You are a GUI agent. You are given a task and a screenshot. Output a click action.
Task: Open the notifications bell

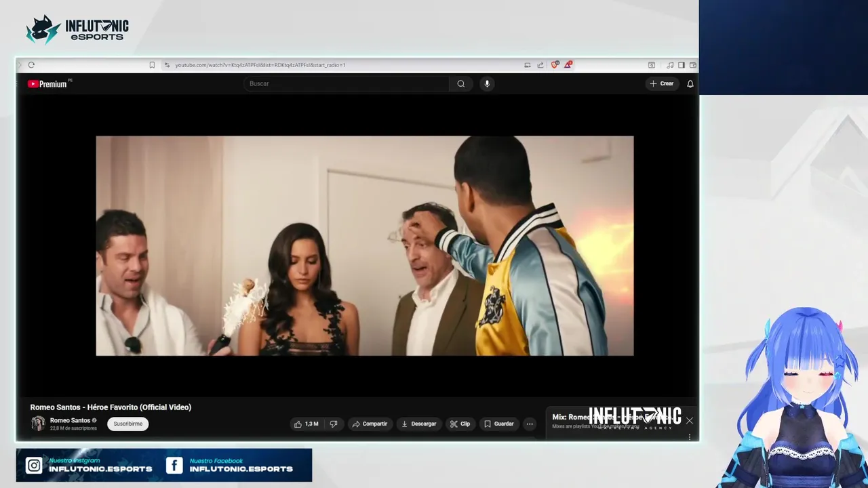point(690,83)
